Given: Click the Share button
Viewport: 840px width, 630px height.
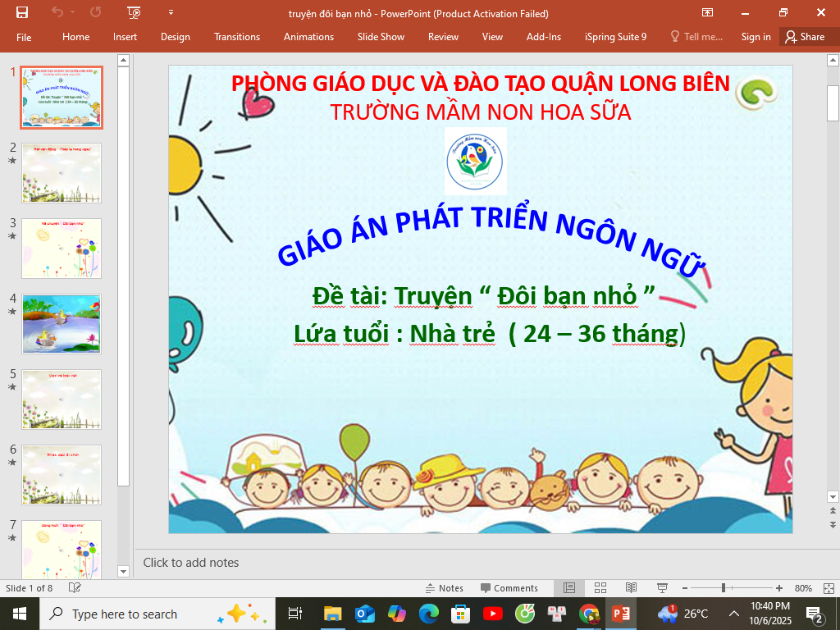Looking at the screenshot, I should (804, 37).
